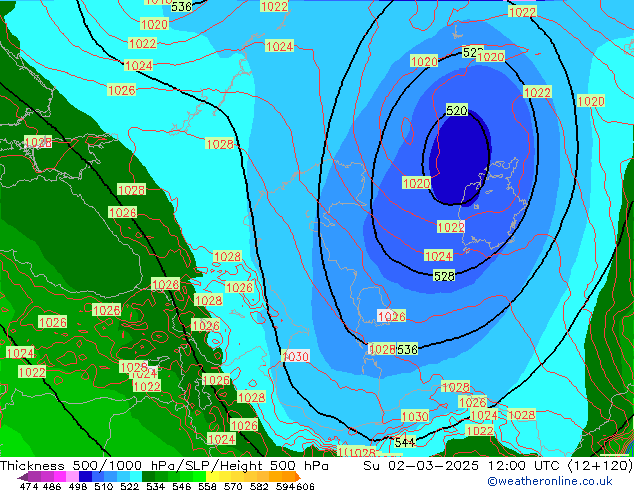This screenshot has width=634, height=490.
Task: Click the chart title starting with Thickness 500/1000
Action: coord(164,466)
